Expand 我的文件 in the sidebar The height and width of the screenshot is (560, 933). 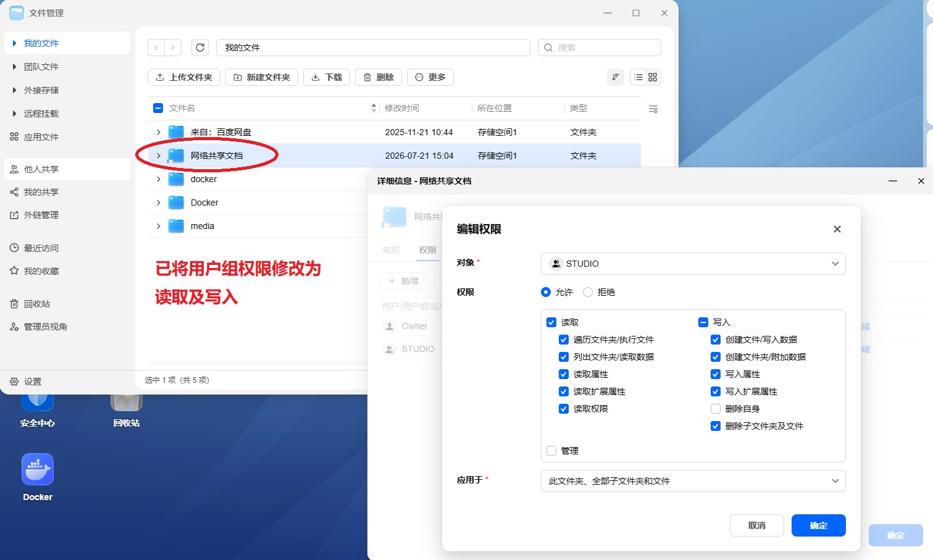[x=14, y=43]
